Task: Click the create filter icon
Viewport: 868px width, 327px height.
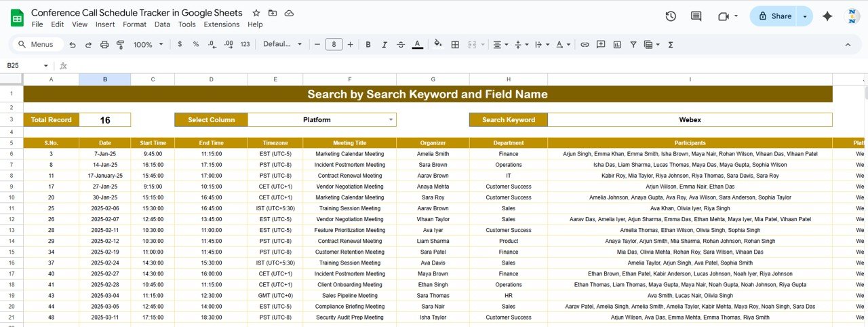Action: pyautogui.click(x=633, y=45)
